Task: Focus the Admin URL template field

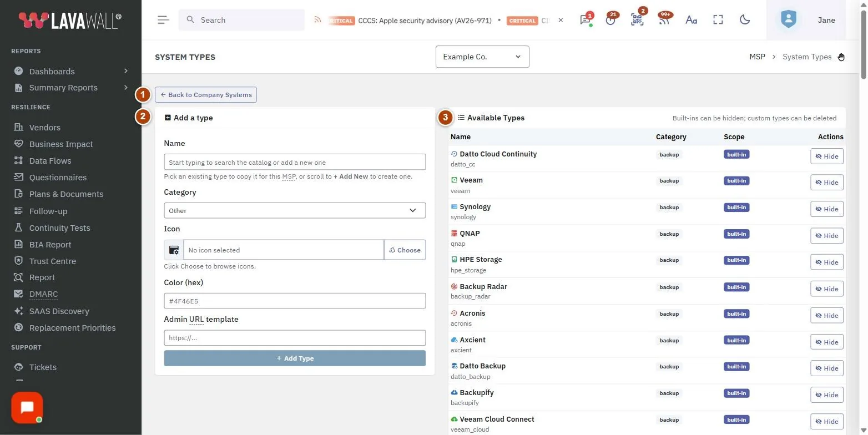Action: tap(295, 338)
